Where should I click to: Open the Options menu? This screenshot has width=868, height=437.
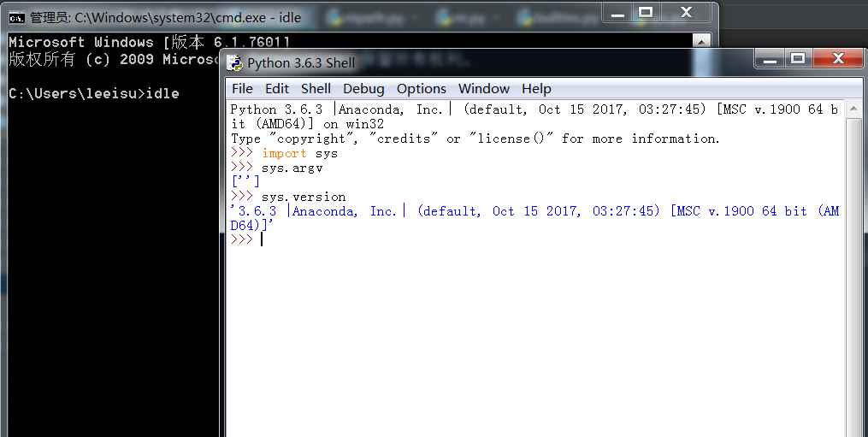(x=422, y=89)
